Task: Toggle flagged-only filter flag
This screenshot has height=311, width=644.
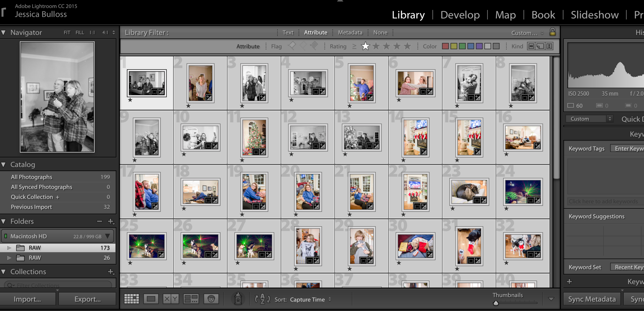Action: [292, 46]
